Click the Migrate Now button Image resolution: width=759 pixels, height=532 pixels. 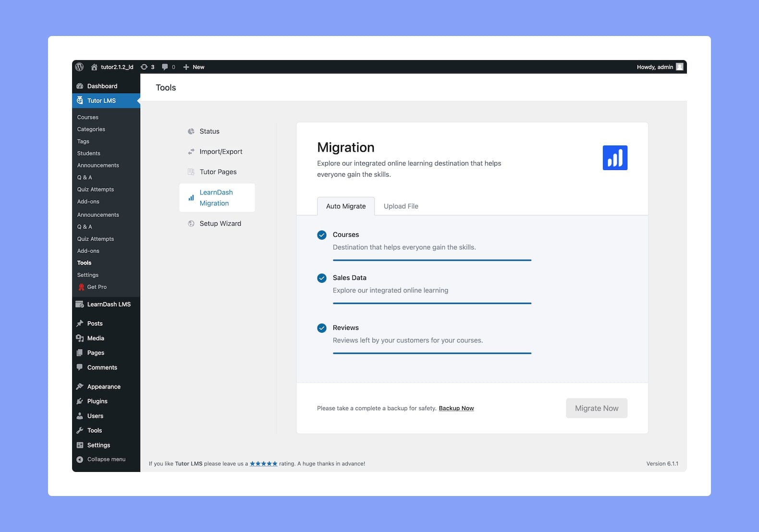597,408
